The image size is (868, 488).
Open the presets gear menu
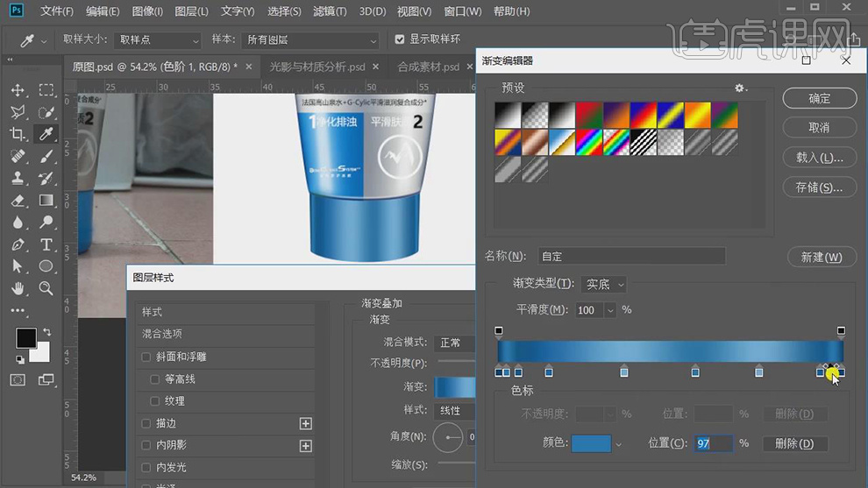click(740, 88)
